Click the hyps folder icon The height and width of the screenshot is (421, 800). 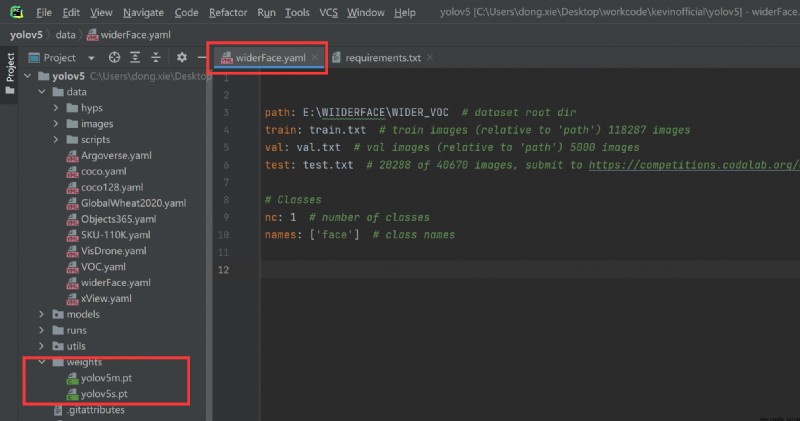(72, 108)
